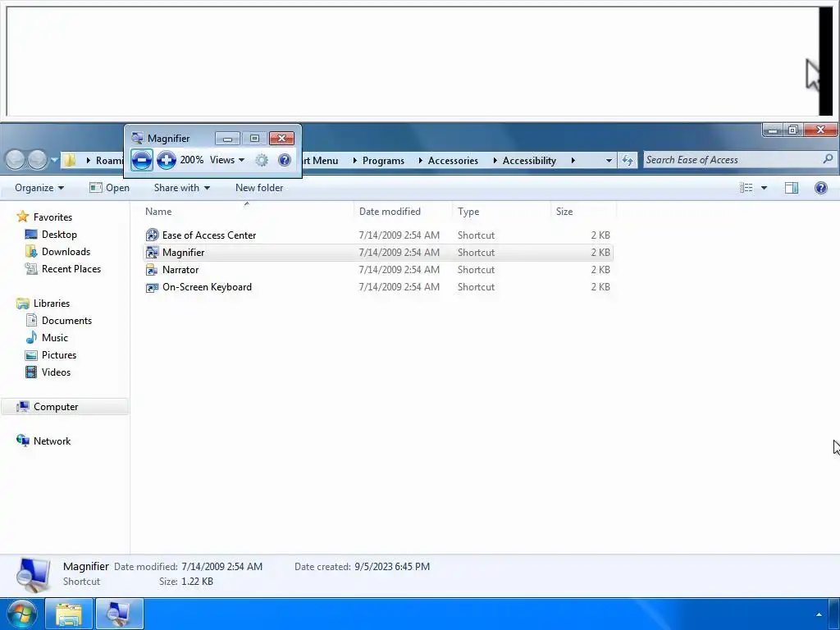Click the On-Screen Keyboard file name
Screen dimensions: 840x630
point(207,286)
